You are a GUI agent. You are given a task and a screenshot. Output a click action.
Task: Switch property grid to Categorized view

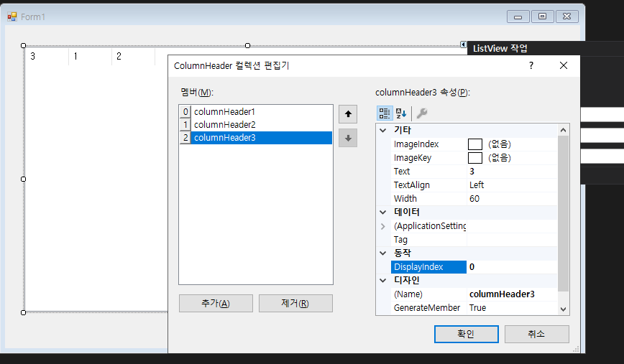[x=385, y=113]
